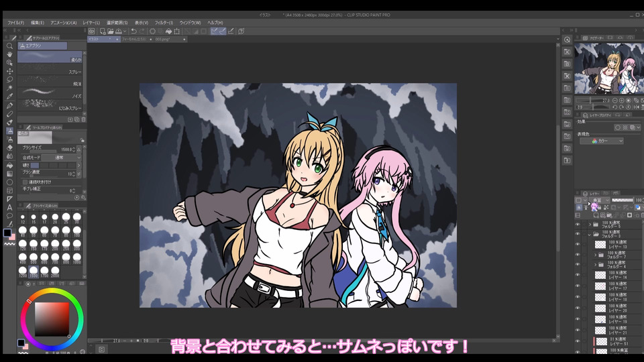Image resolution: width=644 pixels, height=362 pixels.
Task: Open the layer blend mode dropdown
Action: point(599,200)
